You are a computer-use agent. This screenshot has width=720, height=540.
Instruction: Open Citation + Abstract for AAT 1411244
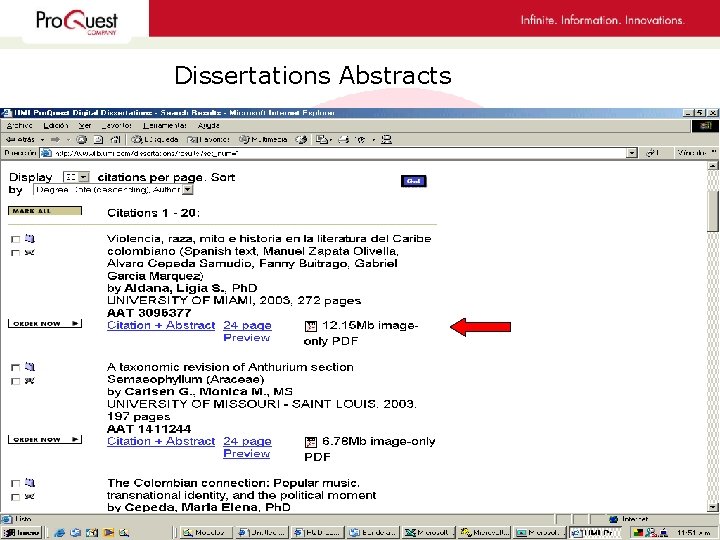[x=161, y=441]
